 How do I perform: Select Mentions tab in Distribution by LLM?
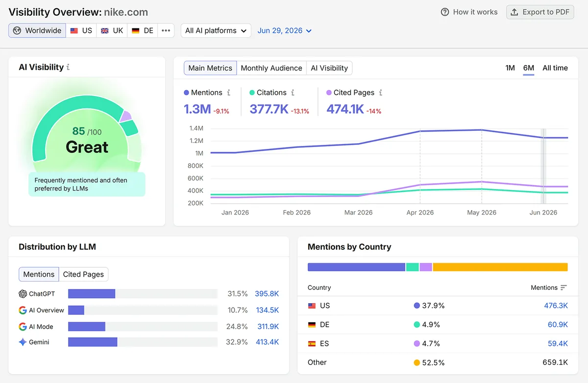click(x=39, y=274)
